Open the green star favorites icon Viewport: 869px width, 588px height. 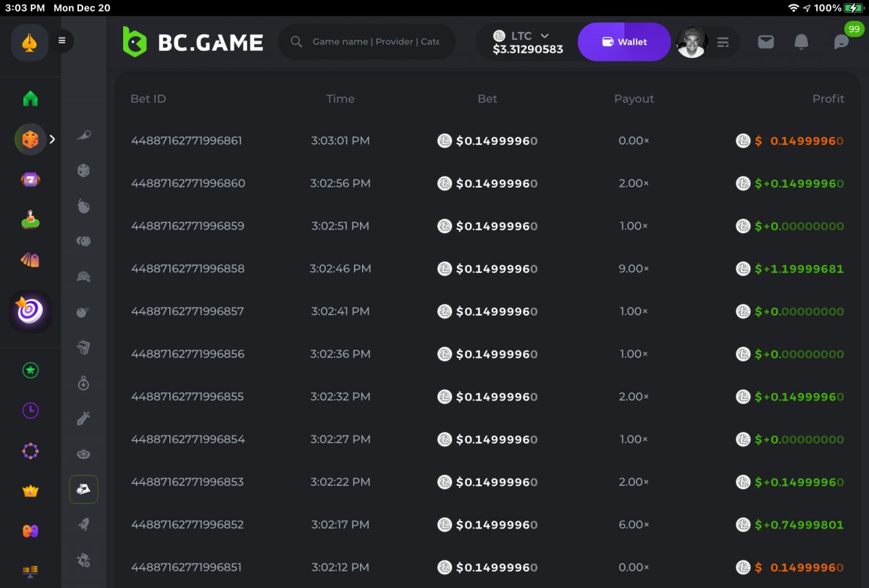pyautogui.click(x=30, y=371)
